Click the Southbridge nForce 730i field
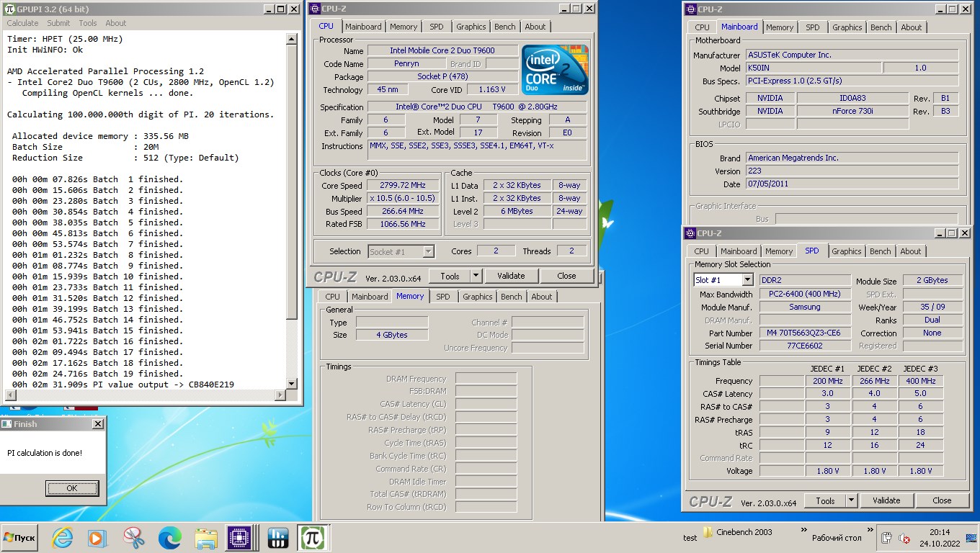Image resolution: width=980 pixels, height=553 pixels. 852,112
